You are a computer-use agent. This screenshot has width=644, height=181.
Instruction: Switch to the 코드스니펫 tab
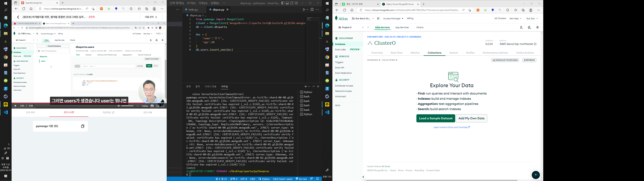pos(69,112)
